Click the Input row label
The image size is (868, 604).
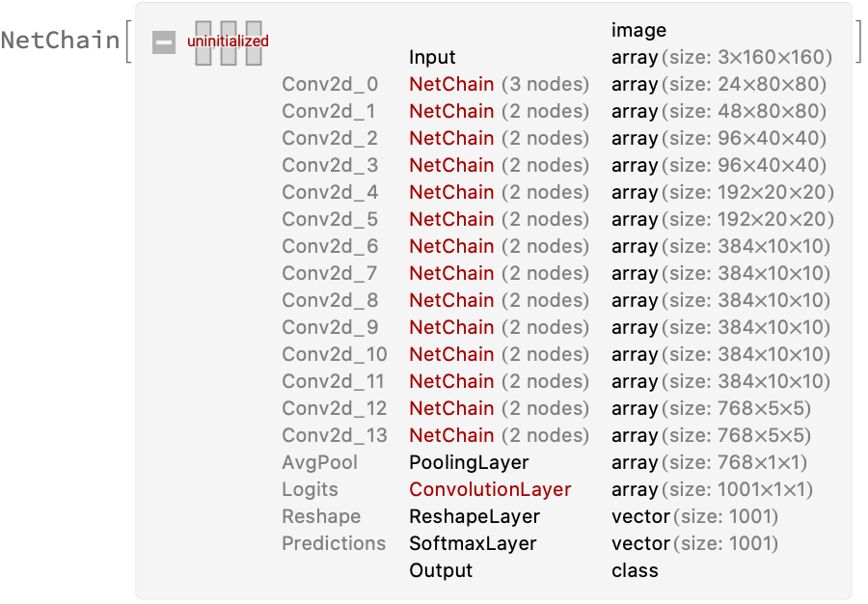[x=432, y=58]
